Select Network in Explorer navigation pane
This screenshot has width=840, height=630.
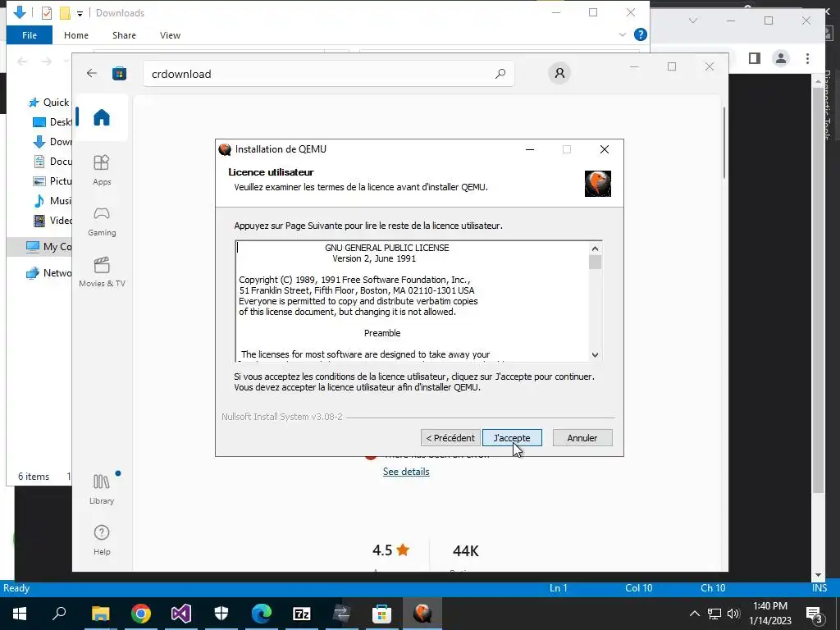coord(48,272)
